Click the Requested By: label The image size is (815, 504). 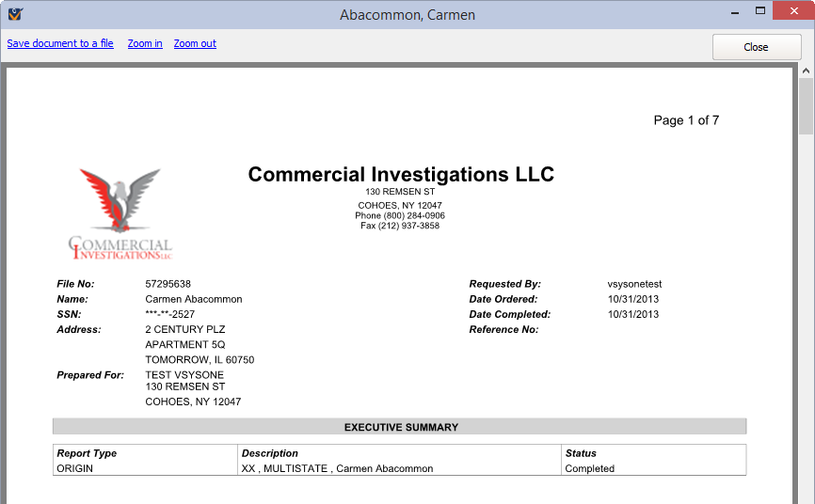(504, 284)
